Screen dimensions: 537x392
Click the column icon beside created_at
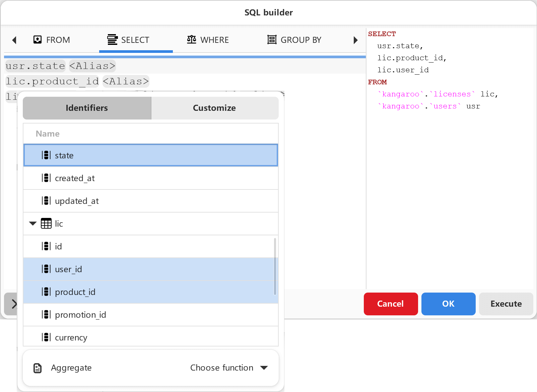(46, 178)
